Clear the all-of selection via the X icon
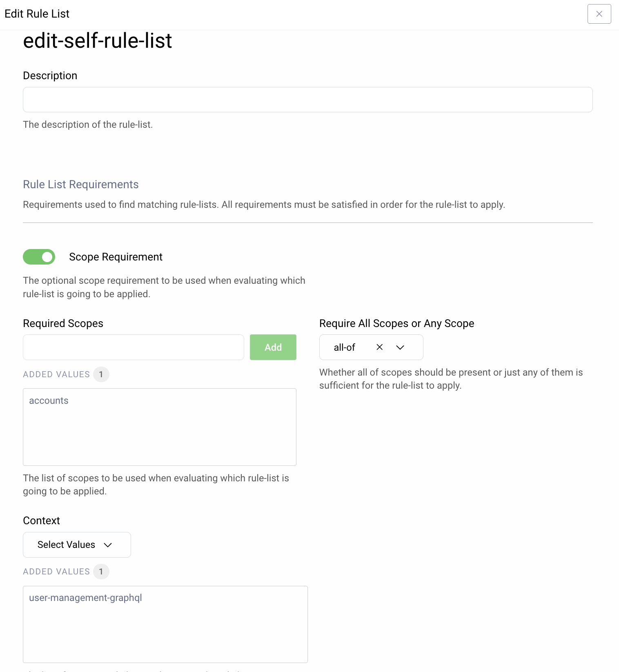 [x=379, y=347]
